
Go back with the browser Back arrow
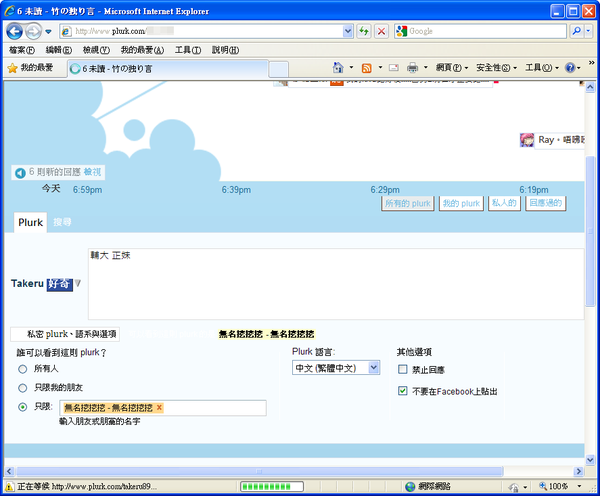[15, 31]
